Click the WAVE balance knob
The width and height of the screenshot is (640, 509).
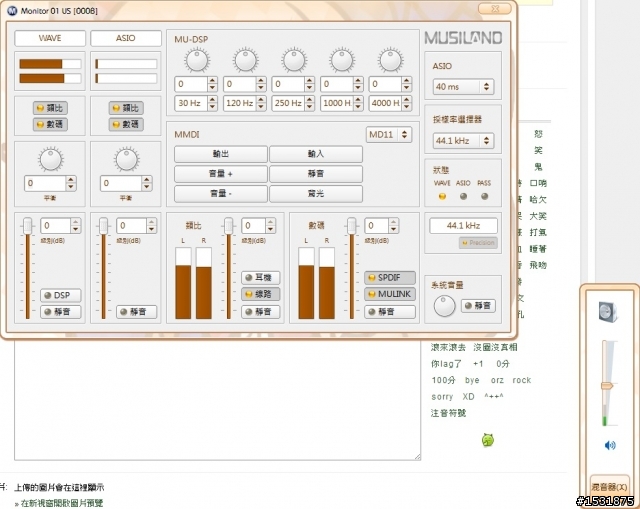pos(51,159)
